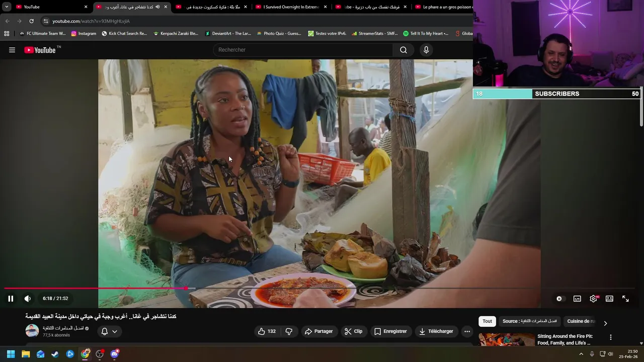Screen dimensions: 644x362
Task: Click the channel avatar picture
Action: [32, 331]
